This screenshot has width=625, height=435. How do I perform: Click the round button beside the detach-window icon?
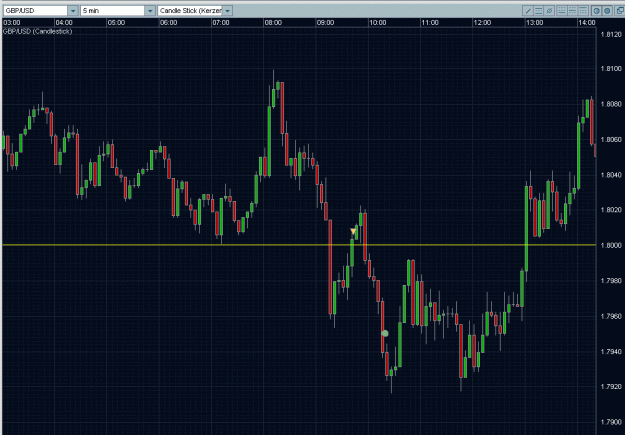607,11
